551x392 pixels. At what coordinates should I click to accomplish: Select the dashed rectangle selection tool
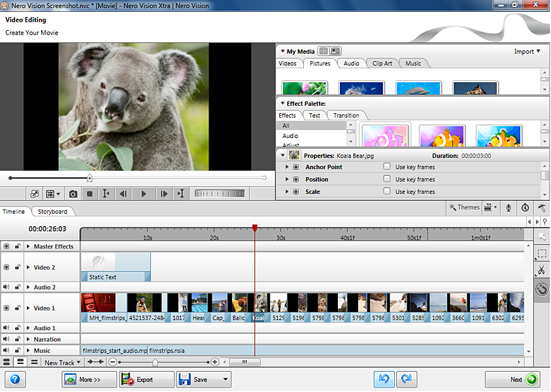click(x=542, y=253)
